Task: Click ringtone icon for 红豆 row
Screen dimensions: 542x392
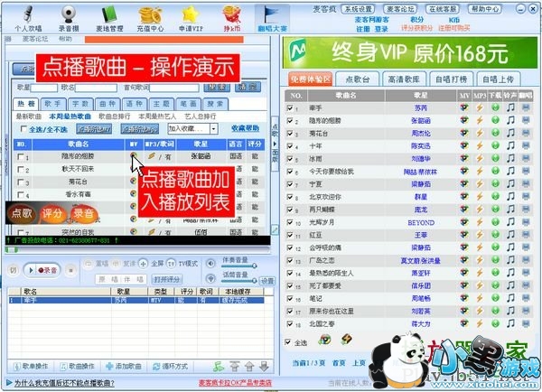Action: [510, 235]
